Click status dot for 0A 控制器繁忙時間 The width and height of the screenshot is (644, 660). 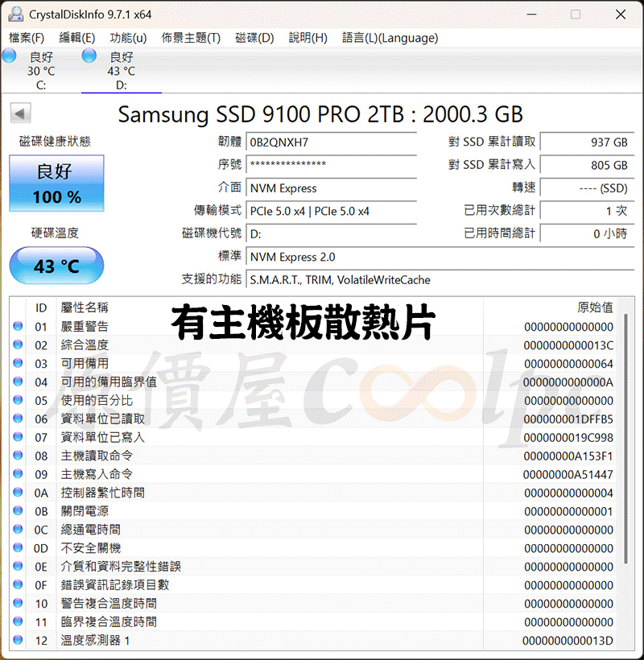pos(18,493)
